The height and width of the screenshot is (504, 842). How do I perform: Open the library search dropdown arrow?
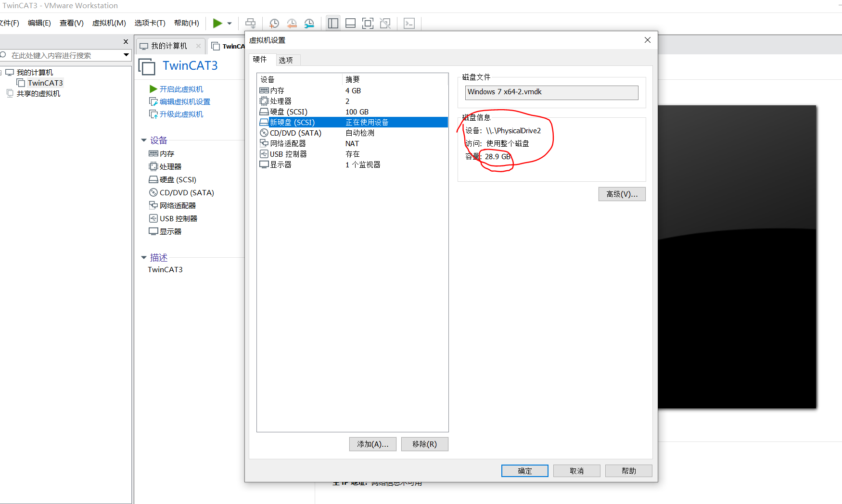[x=127, y=55]
